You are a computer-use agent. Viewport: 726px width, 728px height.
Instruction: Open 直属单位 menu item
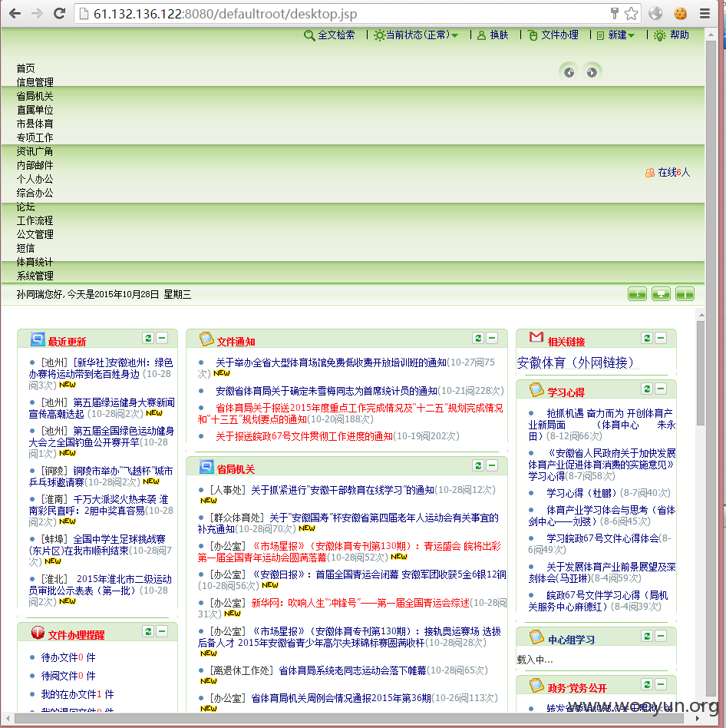35,110
